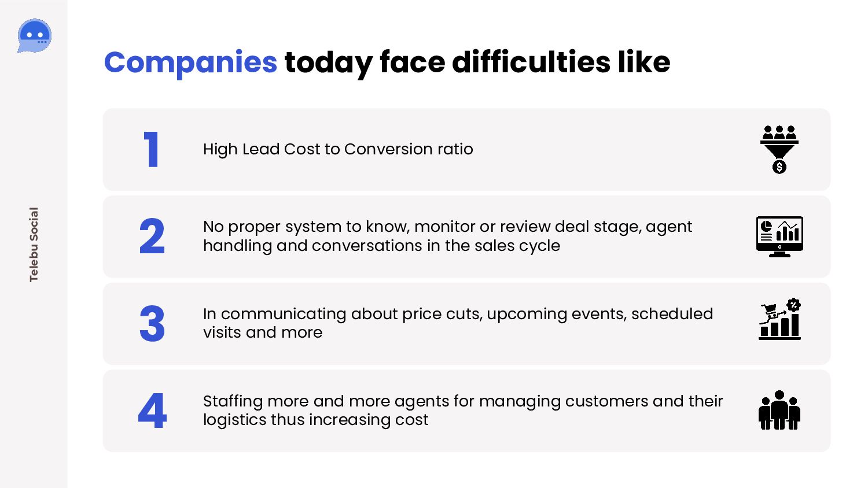This screenshot has height=488, width=868.
Task: Select 'visits and more' text line
Action: pos(263,332)
